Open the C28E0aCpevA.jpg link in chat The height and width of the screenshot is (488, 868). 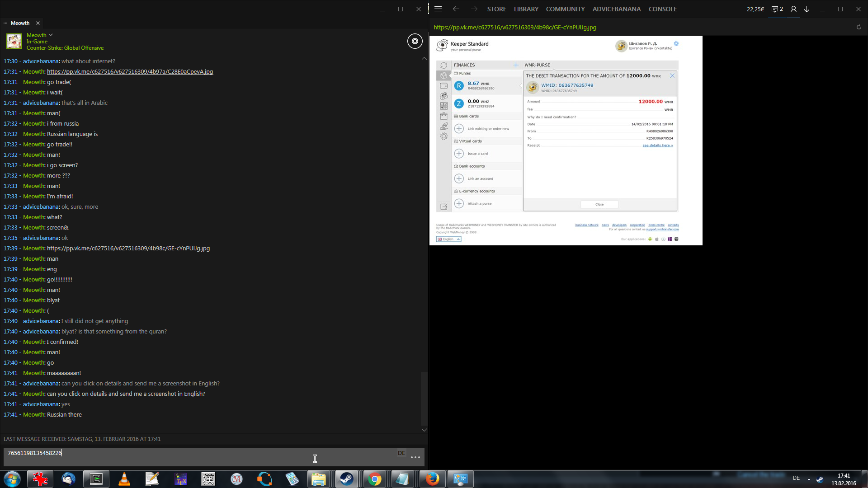tap(130, 72)
